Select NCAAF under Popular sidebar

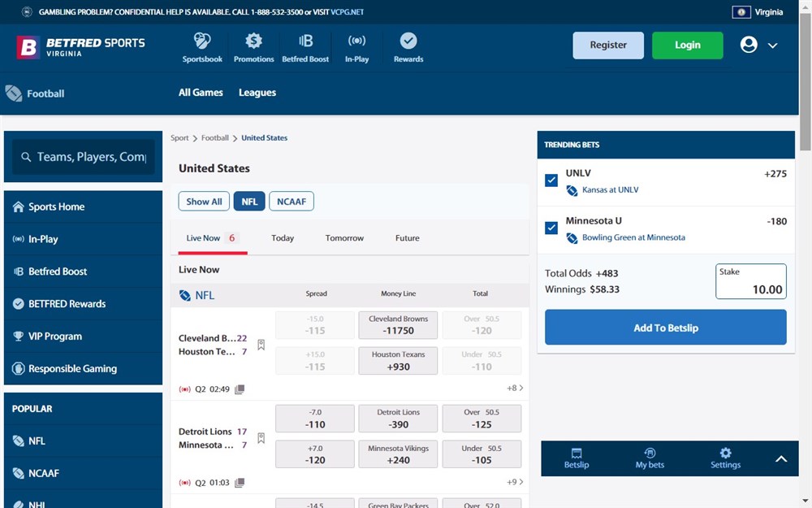83,473
